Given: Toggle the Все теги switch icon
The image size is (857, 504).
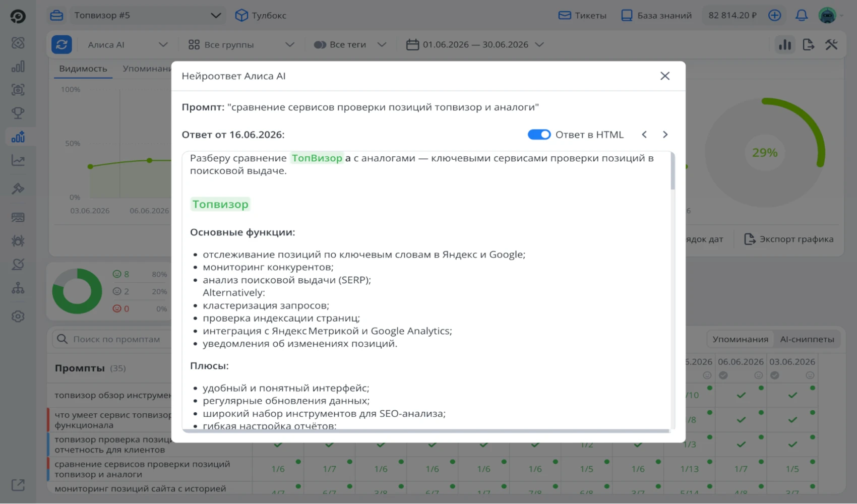Looking at the screenshot, I should click(320, 44).
